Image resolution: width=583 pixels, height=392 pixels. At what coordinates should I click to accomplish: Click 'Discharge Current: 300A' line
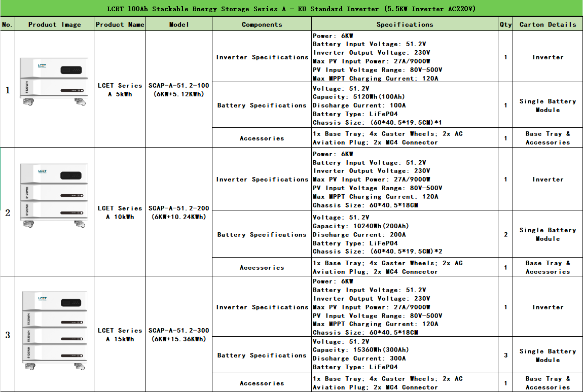pos(359,359)
